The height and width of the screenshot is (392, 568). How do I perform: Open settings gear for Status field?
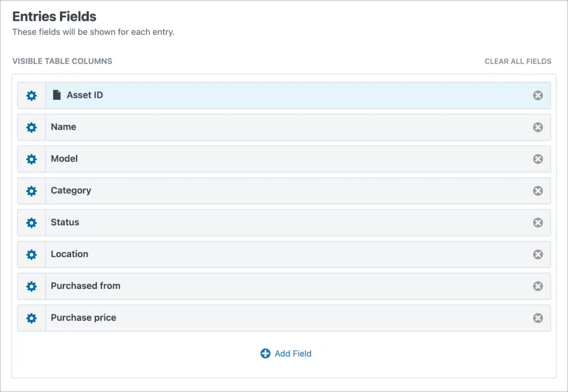click(x=32, y=222)
